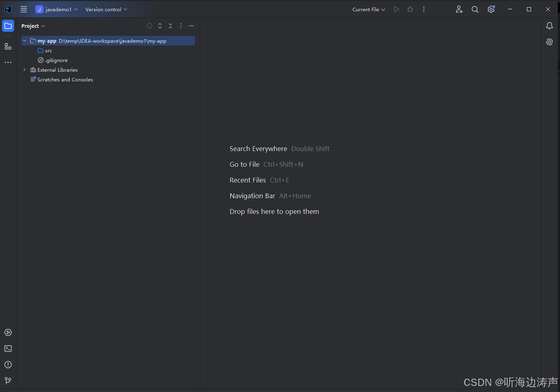Collapse the my-app tree node
560x392 pixels.
(25, 41)
